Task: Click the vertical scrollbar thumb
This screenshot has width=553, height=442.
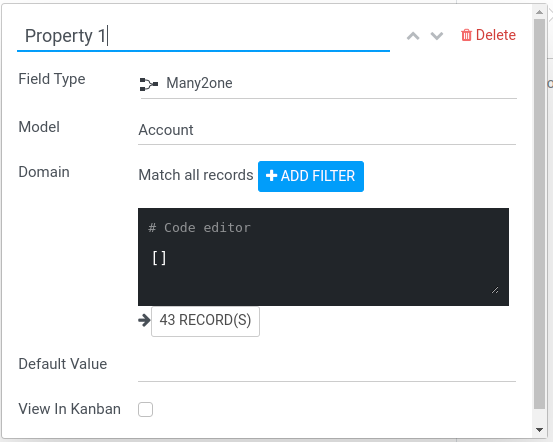Action: point(539,214)
